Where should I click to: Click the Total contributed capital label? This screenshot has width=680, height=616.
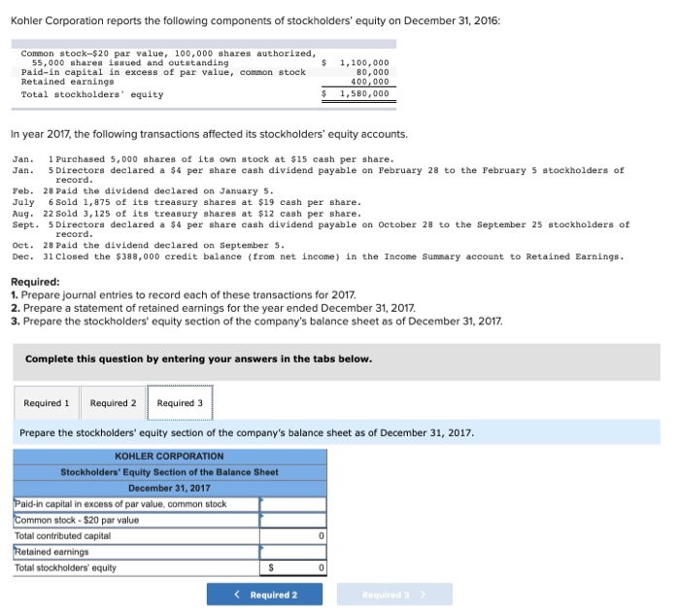click(x=63, y=535)
